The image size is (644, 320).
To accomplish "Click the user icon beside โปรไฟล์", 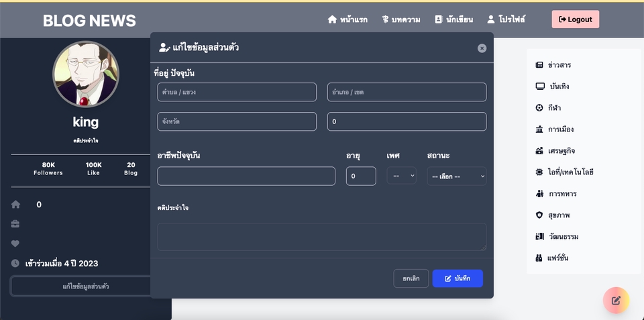I will click(491, 19).
